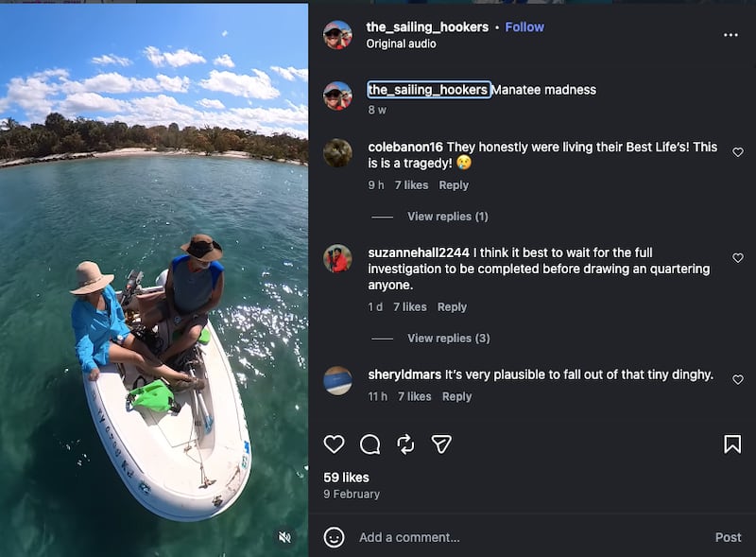
Task: Submit a comment with the Post button
Action: [x=728, y=536]
